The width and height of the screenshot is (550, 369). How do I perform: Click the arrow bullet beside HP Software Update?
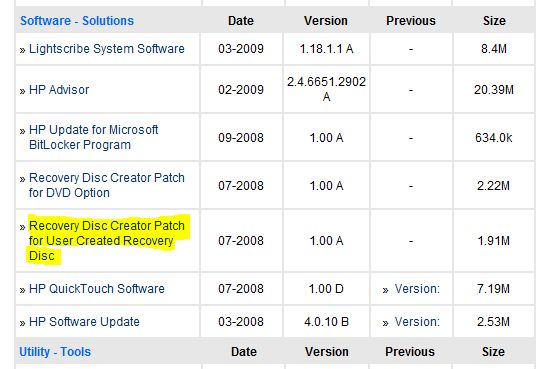tap(22, 323)
